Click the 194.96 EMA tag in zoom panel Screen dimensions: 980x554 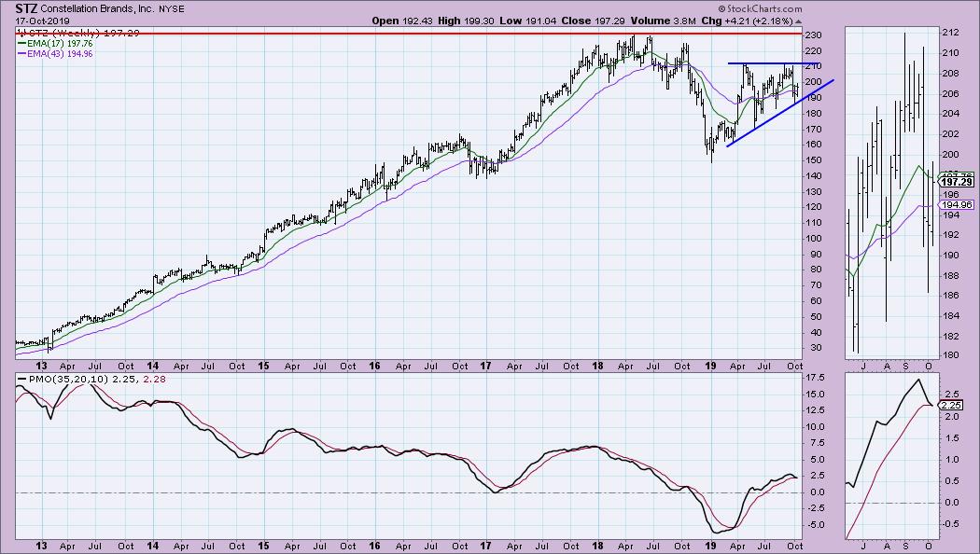coord(957,205)
